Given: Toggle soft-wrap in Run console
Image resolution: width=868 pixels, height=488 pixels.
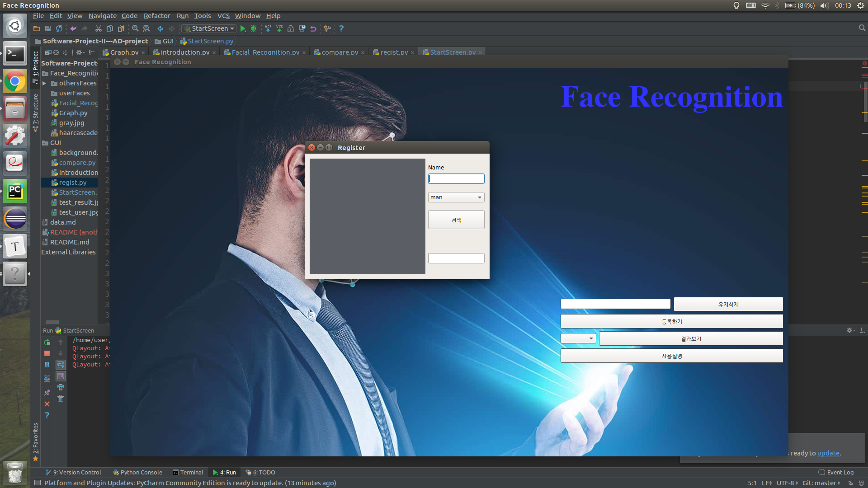Looking at the screenshot, I should 61,365.
